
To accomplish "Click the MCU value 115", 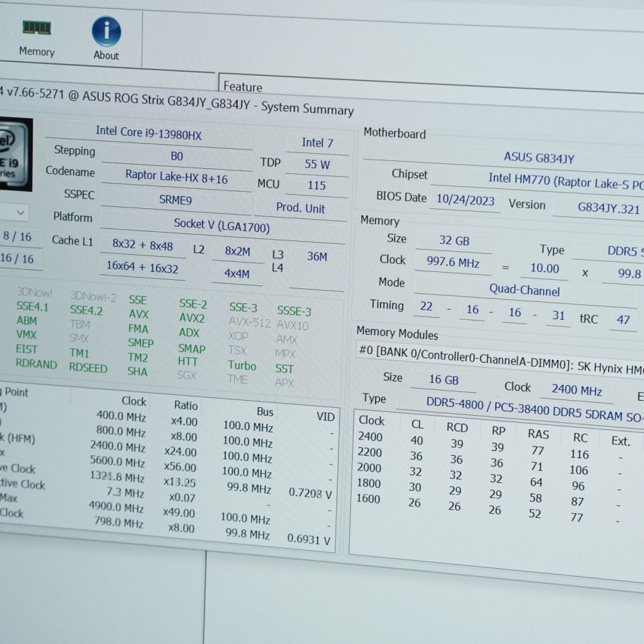I will point(317,185).
